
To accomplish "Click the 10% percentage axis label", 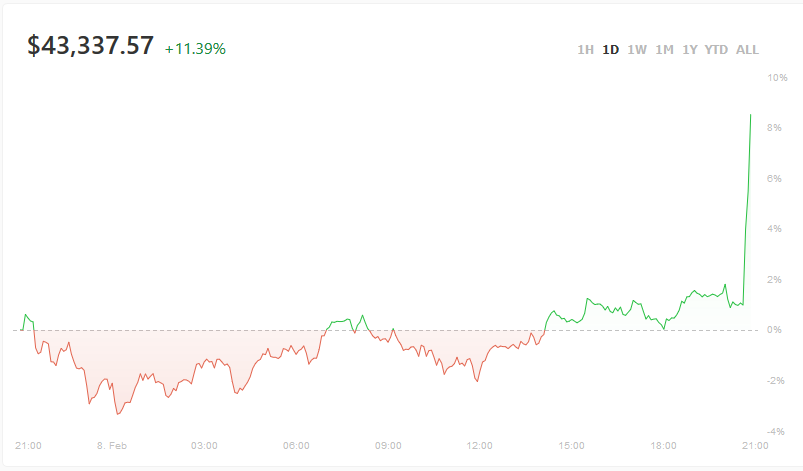I will pos(775,77).
